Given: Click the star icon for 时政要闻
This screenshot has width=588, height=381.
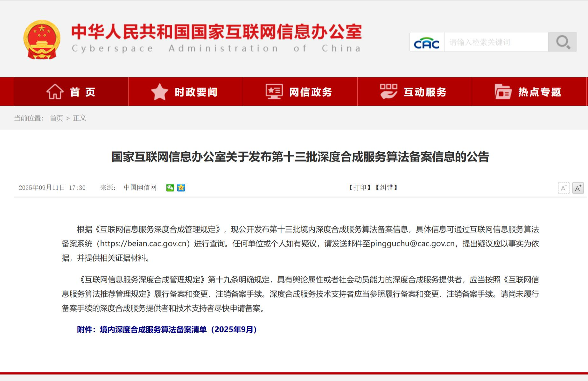Looking at the screenshot, I should [159, 92].
